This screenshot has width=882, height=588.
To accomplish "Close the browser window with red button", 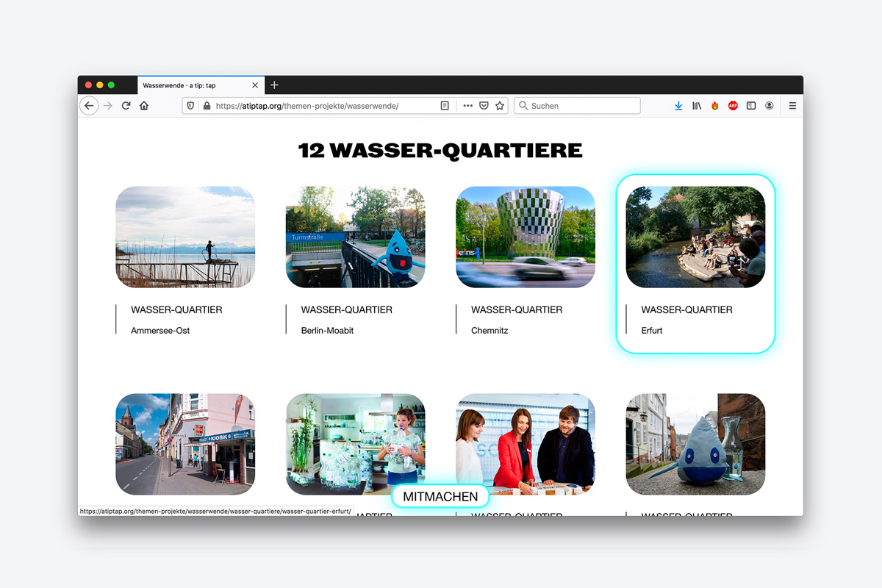I will click(89, 85).
